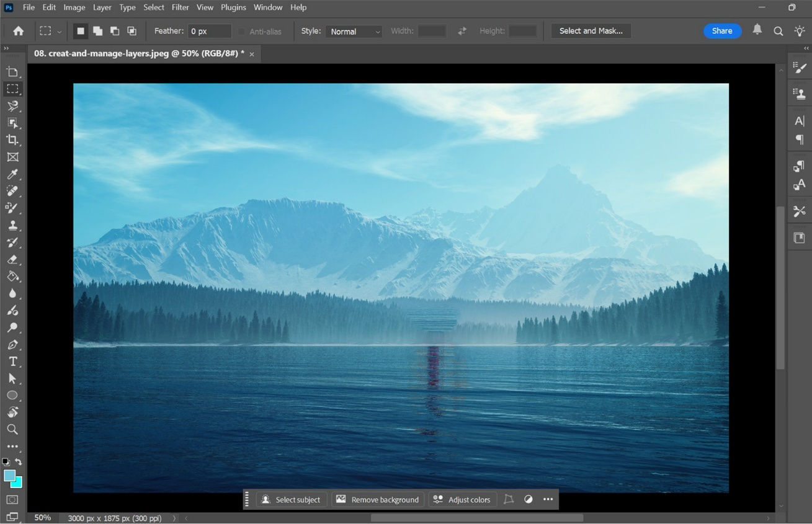Select the Clone Stamp tool
Screen dimensions: 812x524
click(12, 225)
